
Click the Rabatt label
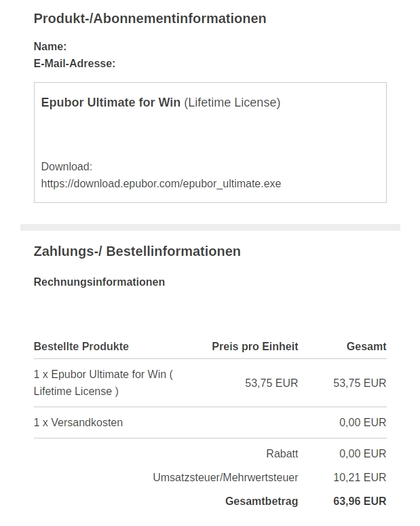point(282,453)
